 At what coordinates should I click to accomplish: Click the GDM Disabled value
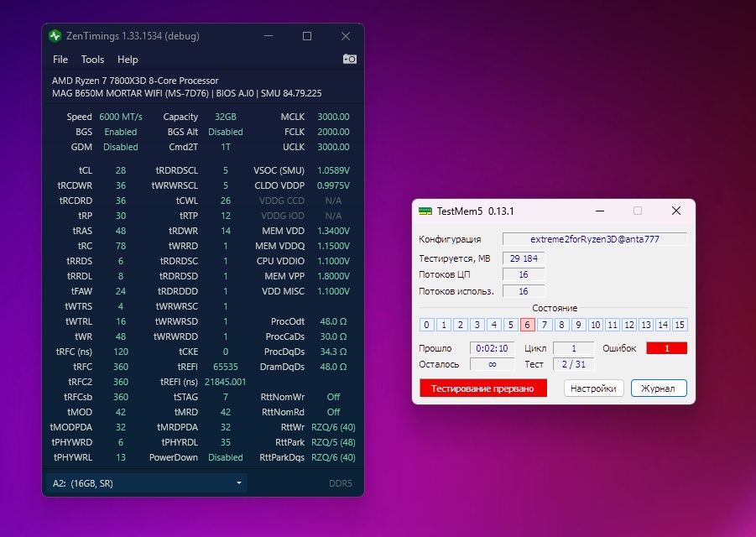[121, 147]
